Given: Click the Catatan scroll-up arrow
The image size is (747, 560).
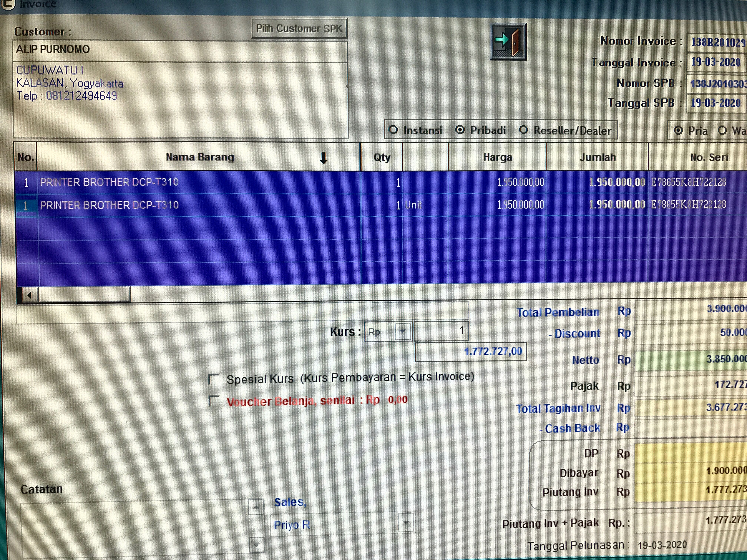Looking at the screenshot, I should tap(256, 507).
